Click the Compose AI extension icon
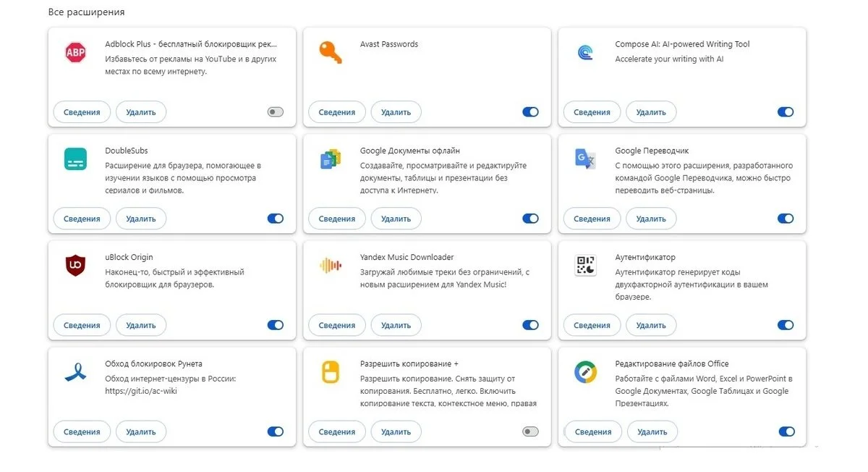The image size is (868, 472). point(585,52)
